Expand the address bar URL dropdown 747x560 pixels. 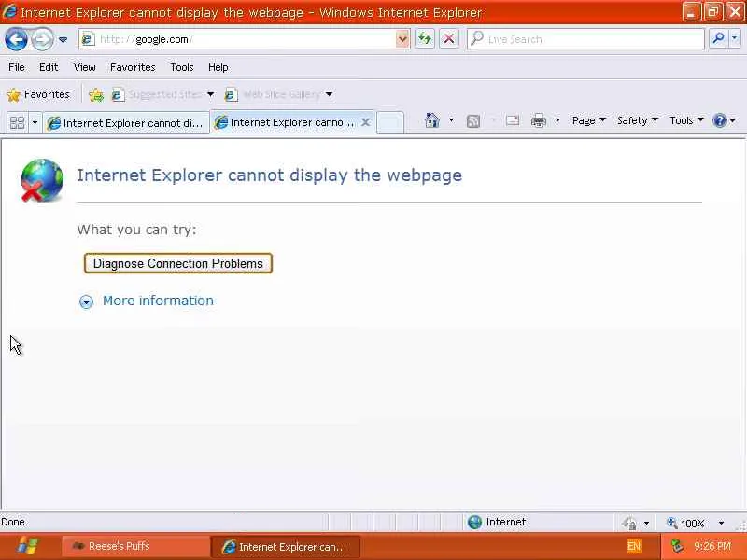[402, 39]
